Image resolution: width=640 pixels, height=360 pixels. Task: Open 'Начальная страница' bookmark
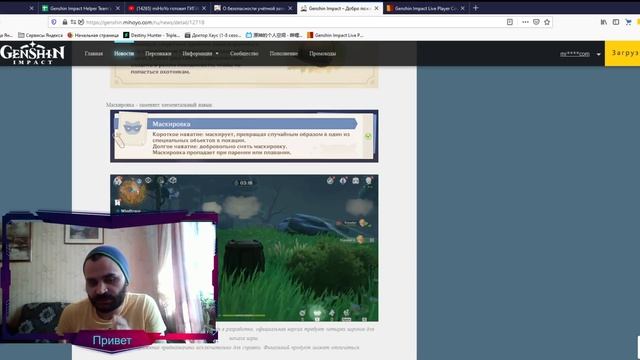(93, 35)
